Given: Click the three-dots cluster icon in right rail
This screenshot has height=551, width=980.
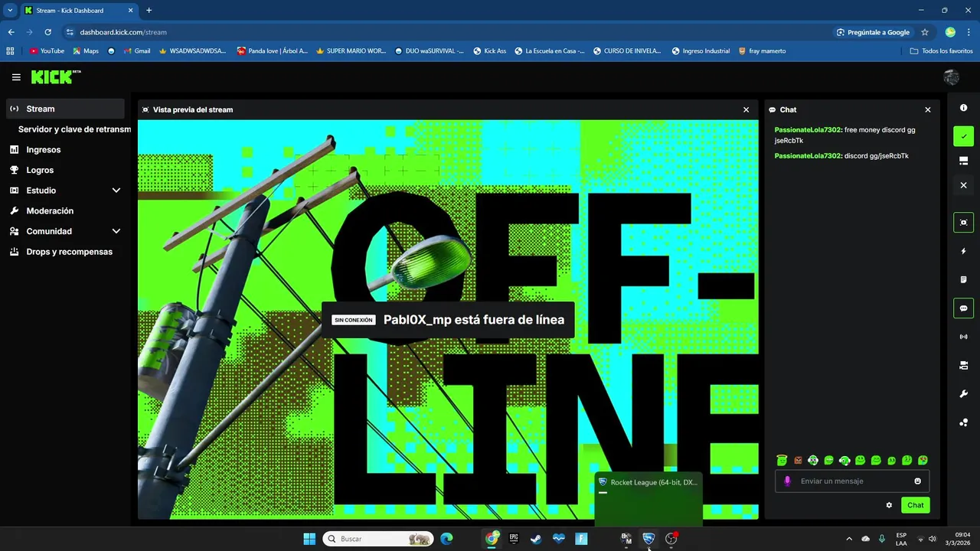Looking at the screenshot, I should (x=963, y=422).
